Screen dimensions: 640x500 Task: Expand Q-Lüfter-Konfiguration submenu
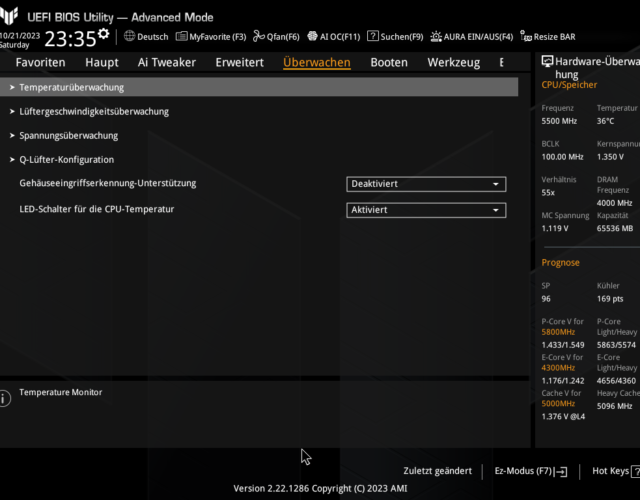click(x=66, y=160)
